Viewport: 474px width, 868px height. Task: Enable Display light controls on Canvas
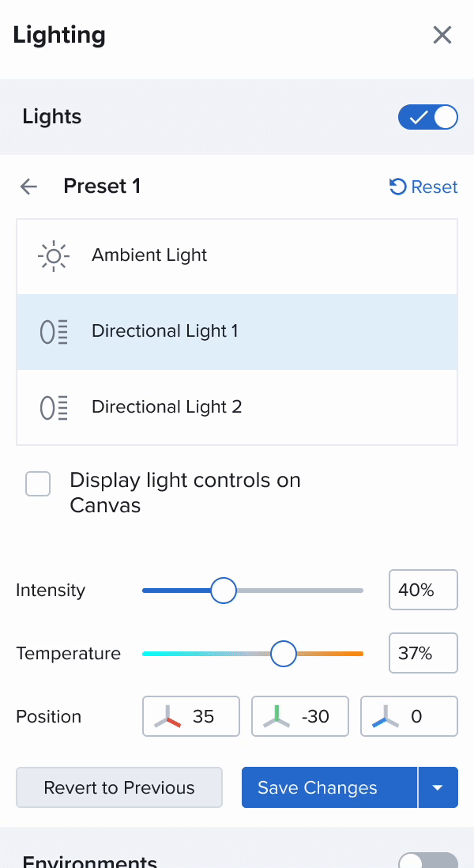[x=38, y=484]
